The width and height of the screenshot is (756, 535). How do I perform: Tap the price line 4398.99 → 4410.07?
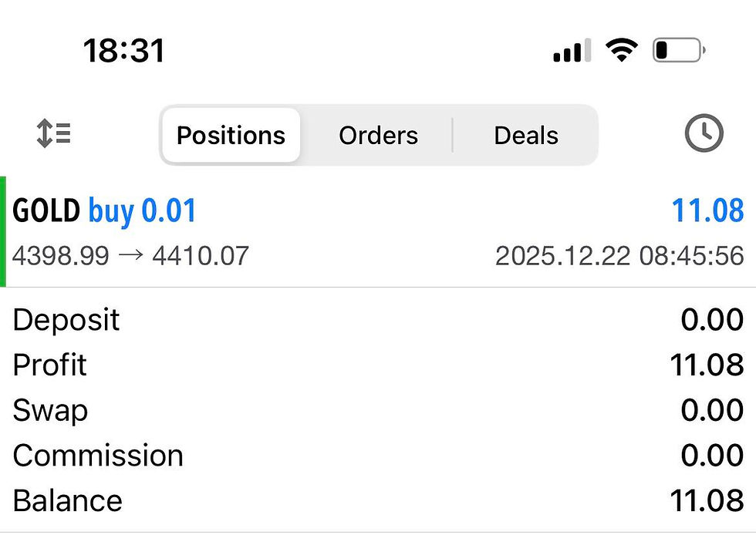click(130, 255)
